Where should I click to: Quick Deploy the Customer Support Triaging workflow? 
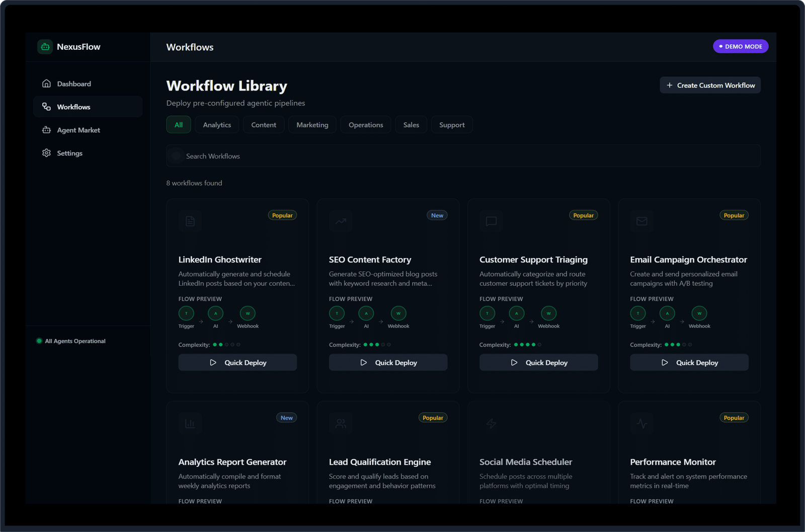[538, 363]
